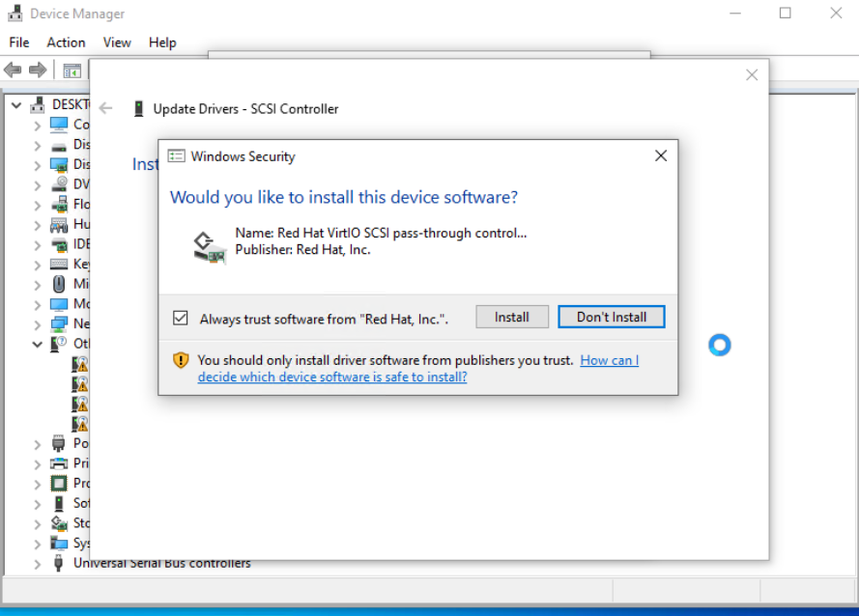Image resolution: width=859 pixels, height=616 pixels.
Task: Open the File menu
Action: click(x=19, y=42)
